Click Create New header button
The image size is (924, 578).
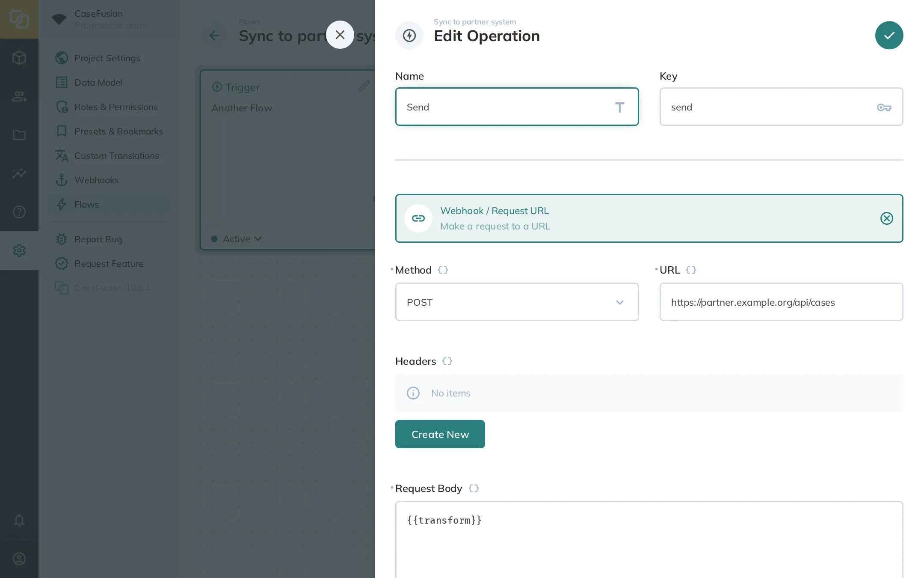440,434
